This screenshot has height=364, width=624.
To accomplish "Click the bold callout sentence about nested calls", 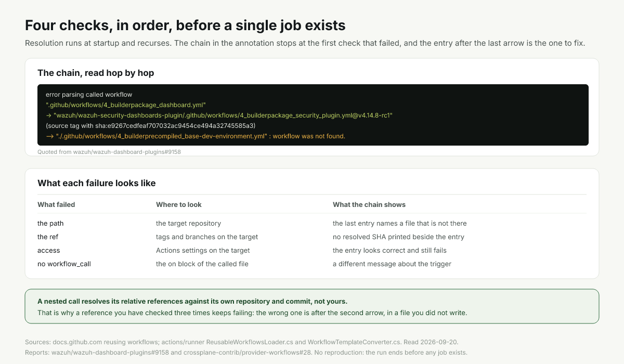I will [192, 301].
